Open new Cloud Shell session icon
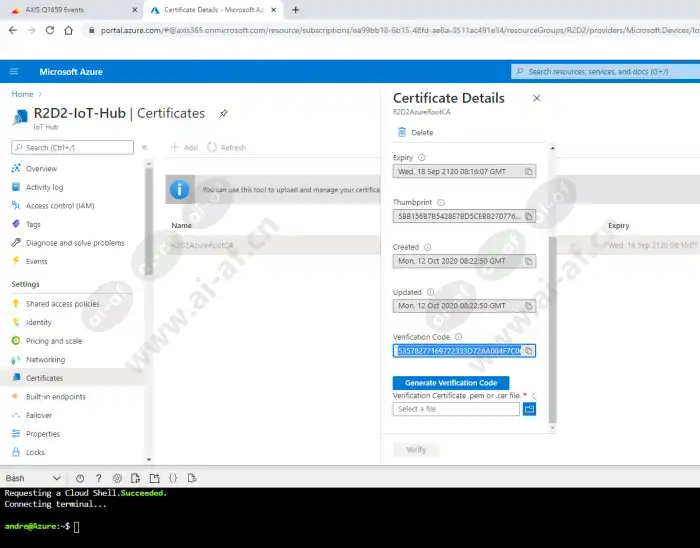This screenshot has height=548, width=700. 154,478
